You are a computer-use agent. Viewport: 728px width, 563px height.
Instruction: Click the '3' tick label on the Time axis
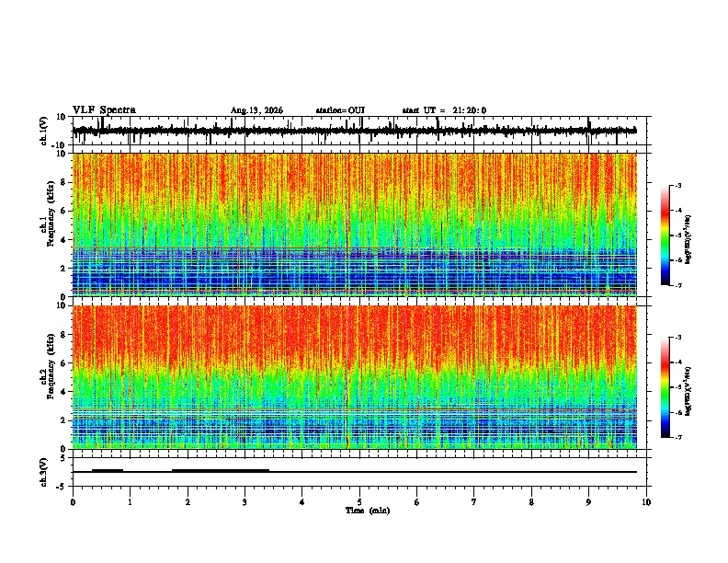(245, 502)
